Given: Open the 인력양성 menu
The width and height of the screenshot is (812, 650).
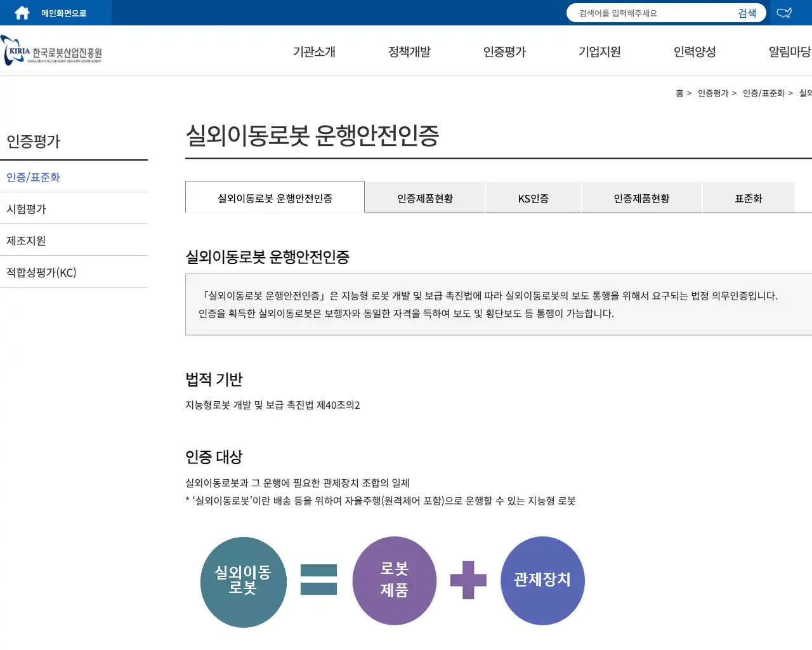Looking at the screenshot, I should coord(695,52).
